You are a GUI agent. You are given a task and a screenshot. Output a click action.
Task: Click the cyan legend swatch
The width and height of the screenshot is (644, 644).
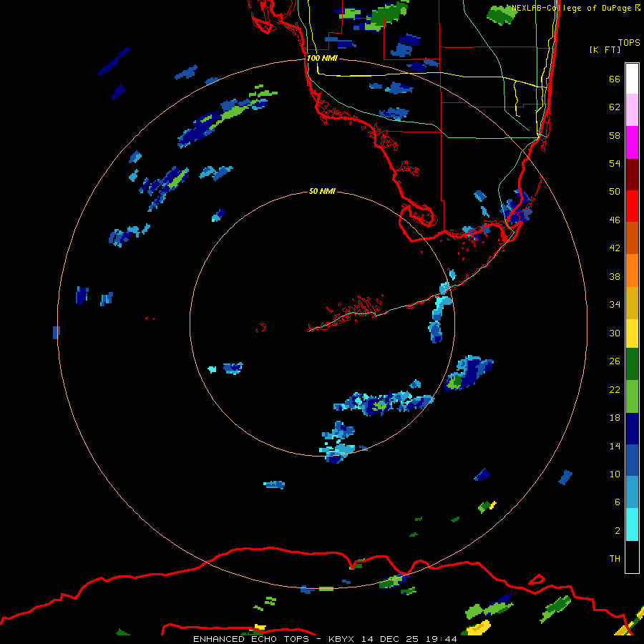[x=632, y=525]
